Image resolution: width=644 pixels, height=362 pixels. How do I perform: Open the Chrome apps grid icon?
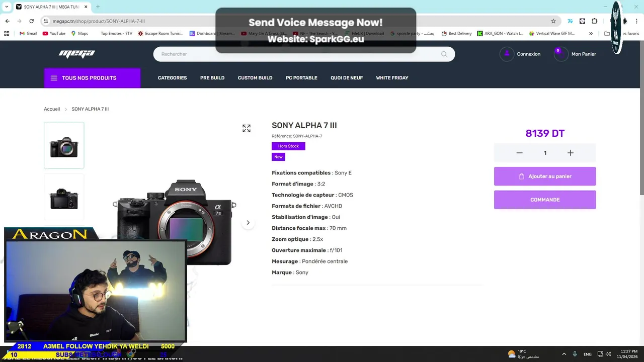(x=7, y=34)
